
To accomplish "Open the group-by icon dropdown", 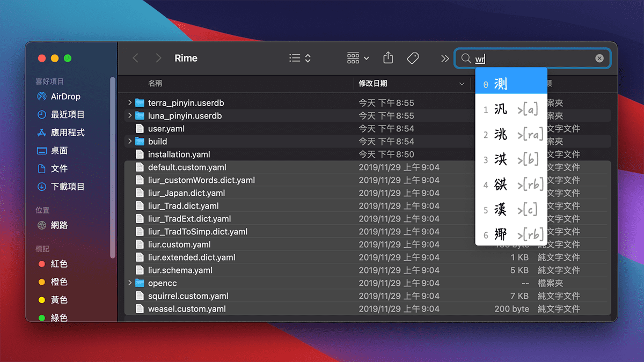I will [358, 58].
